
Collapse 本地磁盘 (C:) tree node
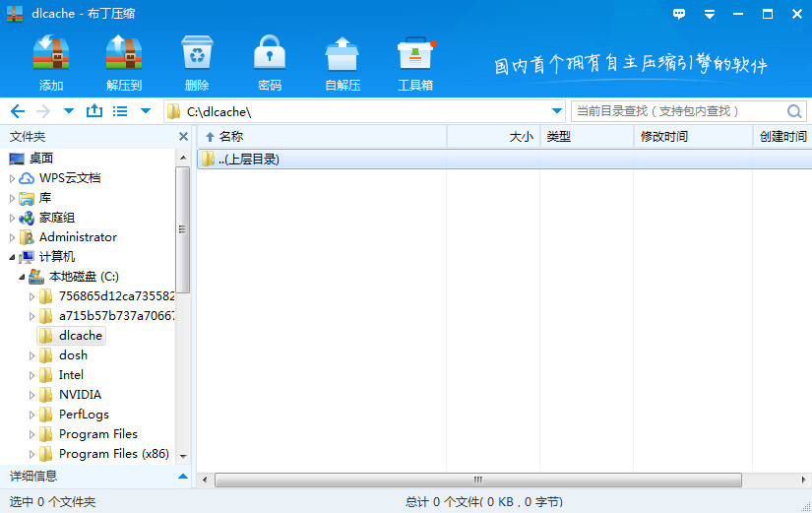click(x=22, y=277)
